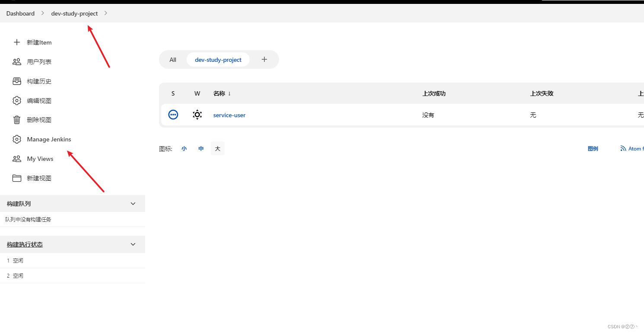Screen dimensions: 644x333
Task: Open the 图例 legend link
Action: pyautogui.click(x=593, y=148)
